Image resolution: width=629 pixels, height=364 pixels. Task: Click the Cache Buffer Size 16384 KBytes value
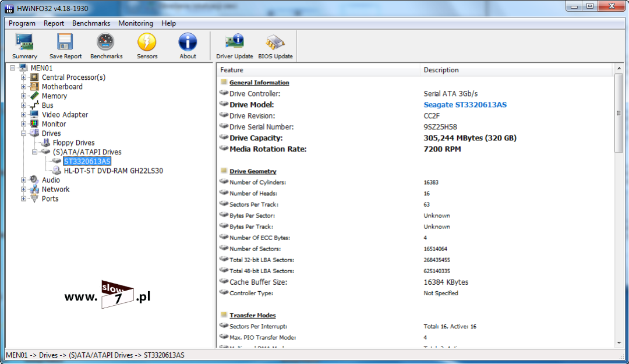pyautogui.click(x=446, y=282)
